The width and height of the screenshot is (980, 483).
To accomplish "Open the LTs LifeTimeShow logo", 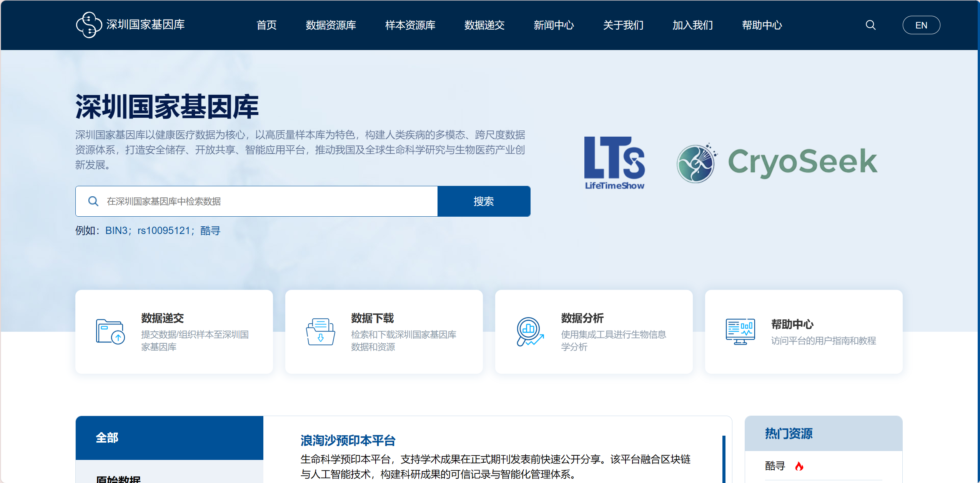I will click(x=614, y=163).
